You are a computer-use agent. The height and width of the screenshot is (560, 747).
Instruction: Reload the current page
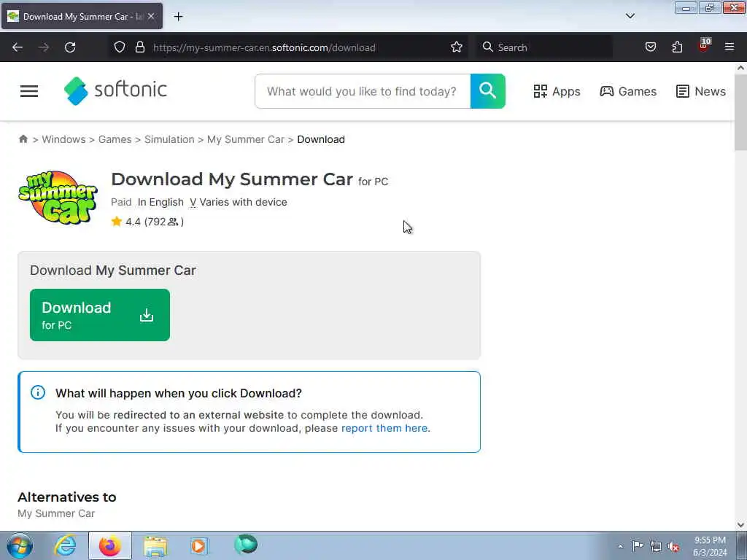pos(70,47)
